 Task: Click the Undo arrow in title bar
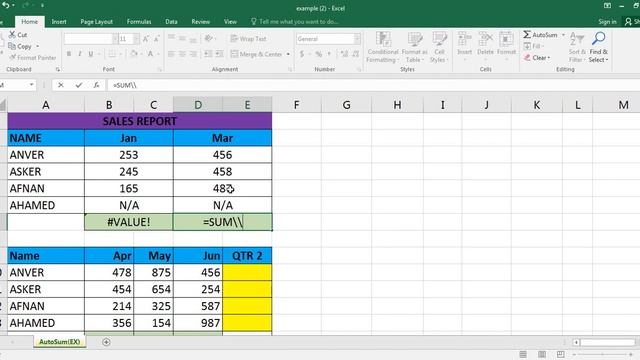click(6, 5)
